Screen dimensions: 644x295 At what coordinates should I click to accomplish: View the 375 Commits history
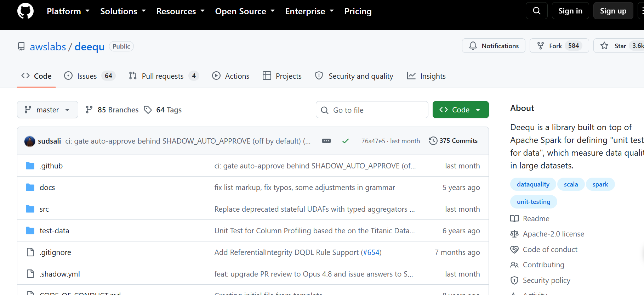(453, 141)
